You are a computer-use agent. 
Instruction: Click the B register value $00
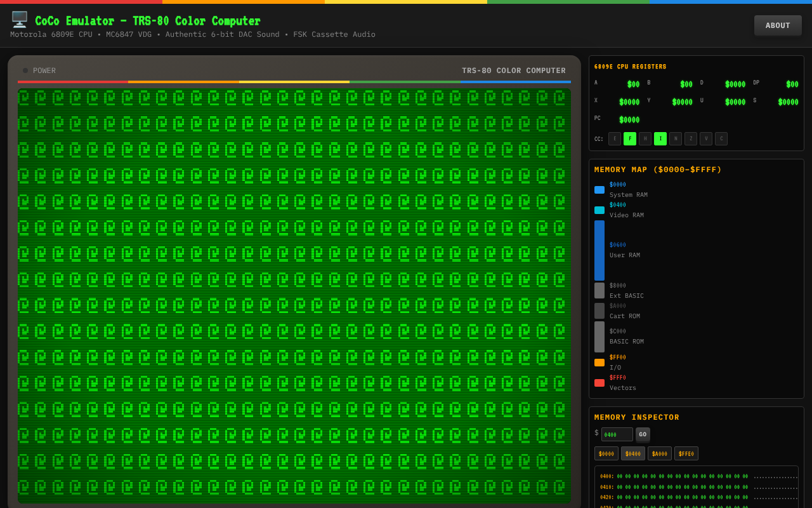[x=686, y=84]
